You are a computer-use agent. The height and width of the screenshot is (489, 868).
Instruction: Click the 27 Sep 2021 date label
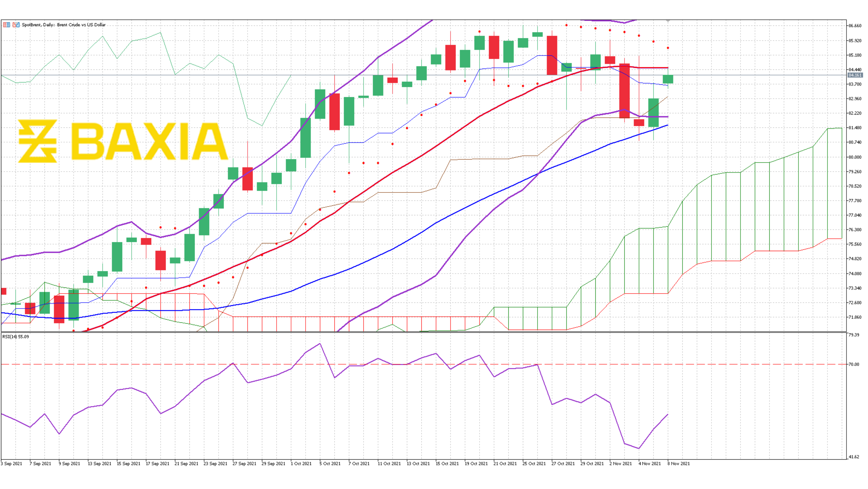click(x=244, y=463)
